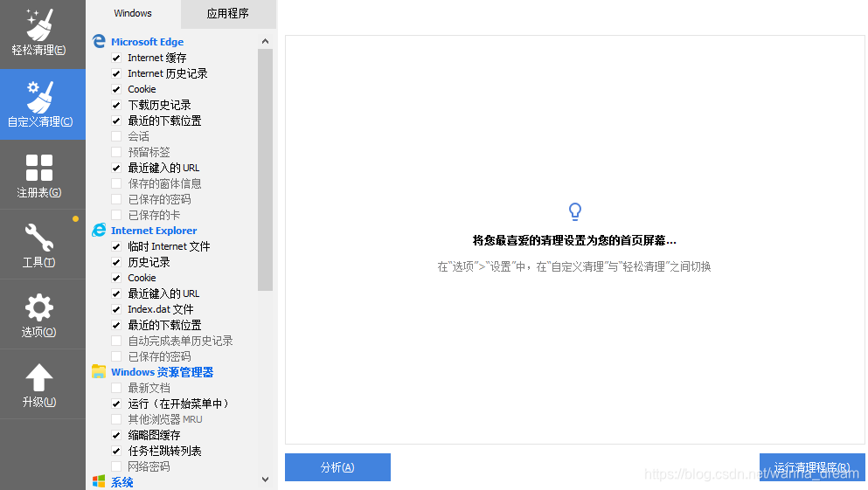Check the 已保存的卡 checkbox
The image size is (868, 490).
(x=116, y=215)
